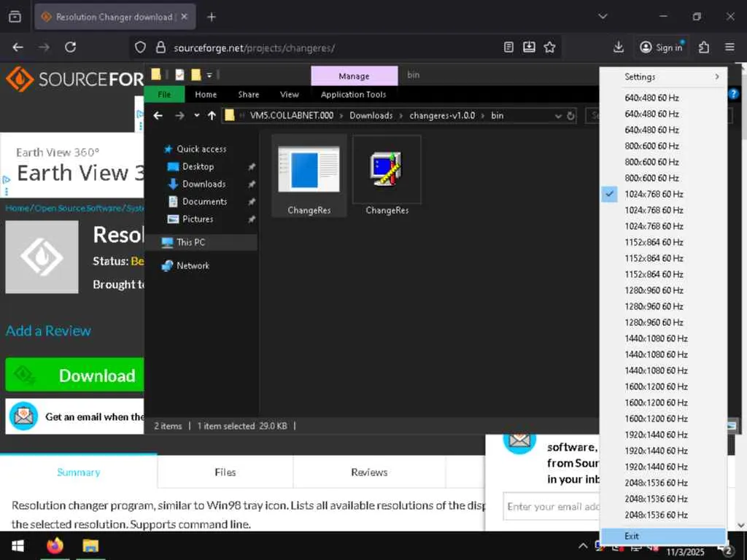
Task: Click the list all tabs chevron
Action: [603, 16]
